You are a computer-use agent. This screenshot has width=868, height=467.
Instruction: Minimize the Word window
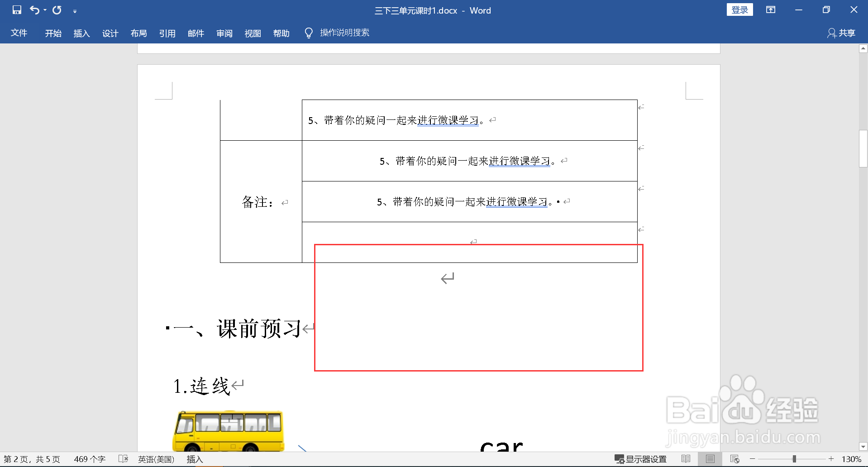coord(799,10)
